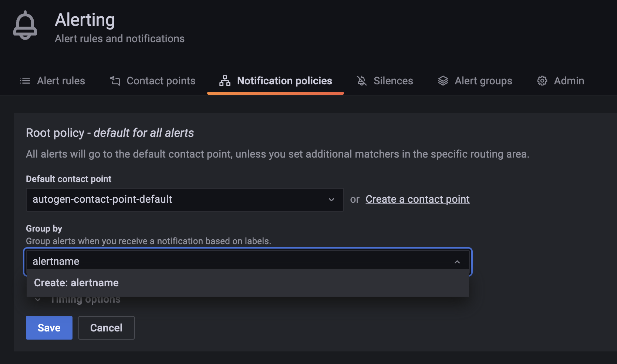Click the Alert groups layers icon
The width and height of the screenshot is (617, 364).
[x=443, y=81]
